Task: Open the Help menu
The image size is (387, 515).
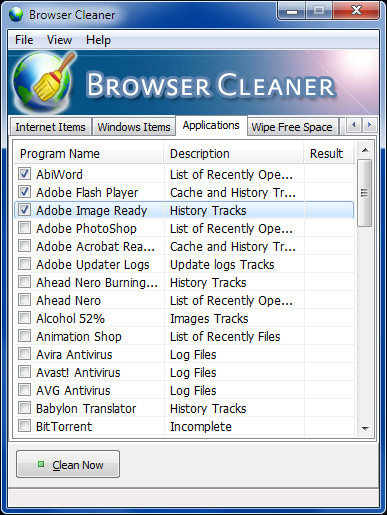Action: coord(98,40)
